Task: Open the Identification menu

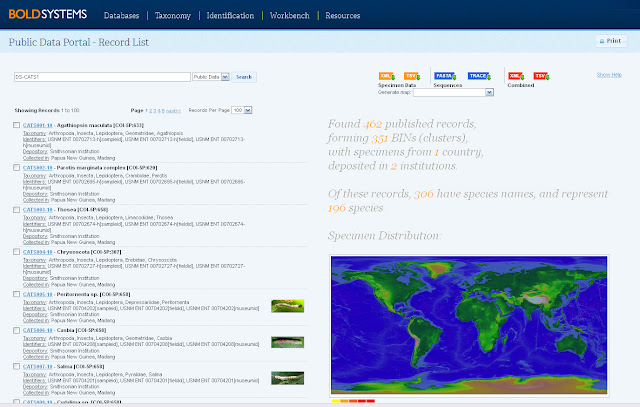Action: [x=230, y=16]
